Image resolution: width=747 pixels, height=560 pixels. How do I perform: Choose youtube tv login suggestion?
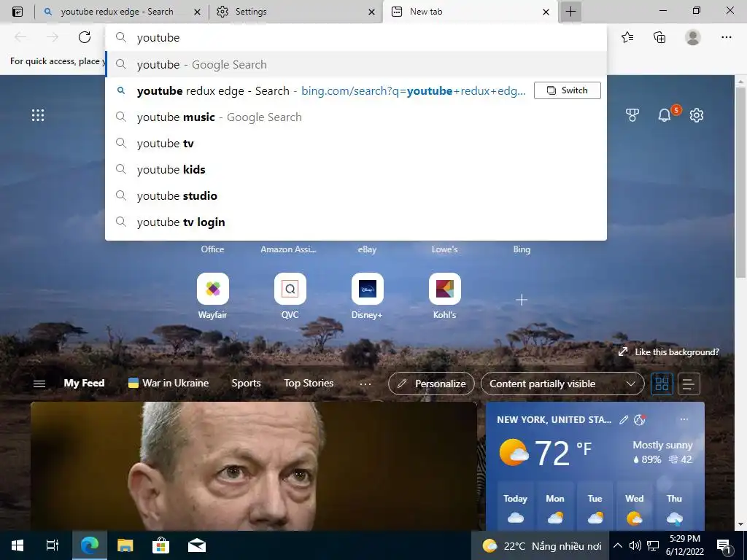[x=356, y=222]
